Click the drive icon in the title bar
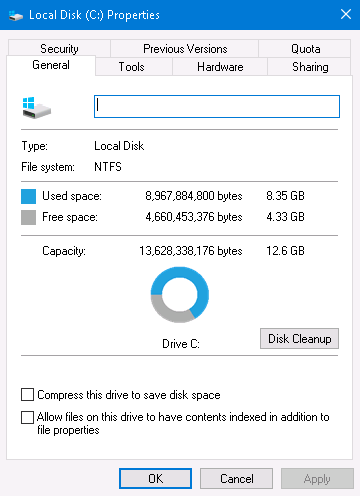Screen dimensions: 360x496 (x=16, y=15)
